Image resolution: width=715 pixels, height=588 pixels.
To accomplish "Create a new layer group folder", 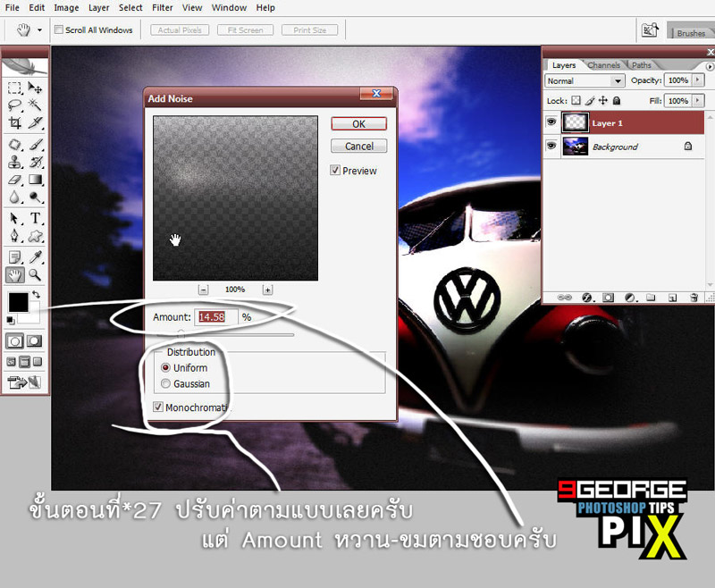I will tap(651, 298).
